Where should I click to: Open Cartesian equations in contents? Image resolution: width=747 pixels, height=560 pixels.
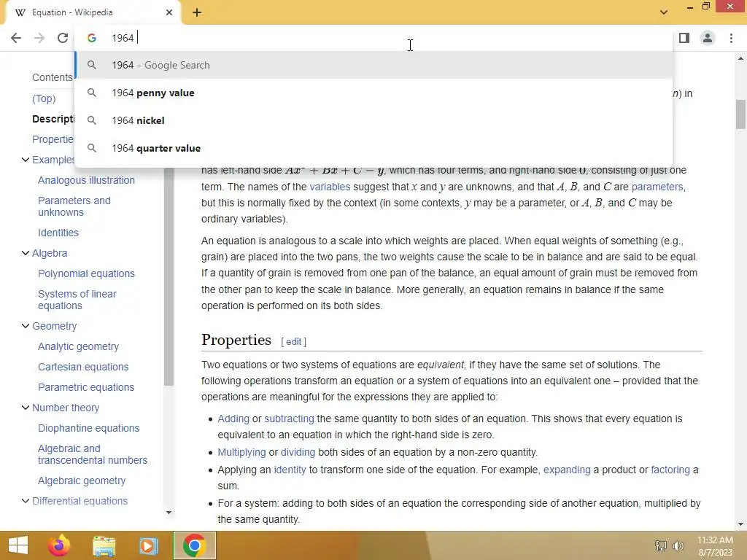pyautogui.click(x=83, y=367)
